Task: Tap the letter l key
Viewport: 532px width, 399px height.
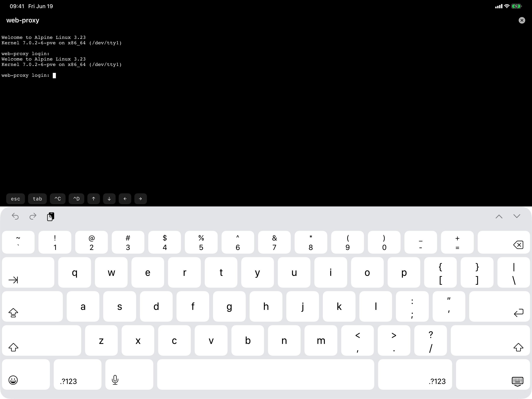Action: click(x=375, y=306)
